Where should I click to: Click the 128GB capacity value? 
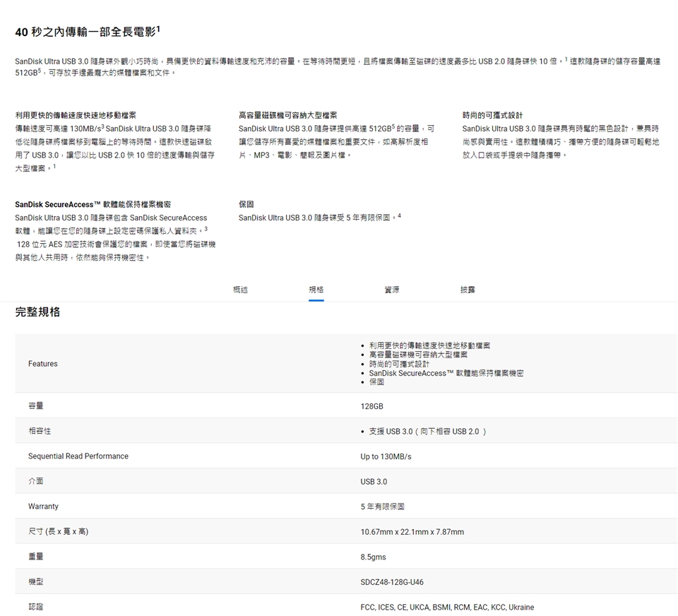tap(372, 406)
